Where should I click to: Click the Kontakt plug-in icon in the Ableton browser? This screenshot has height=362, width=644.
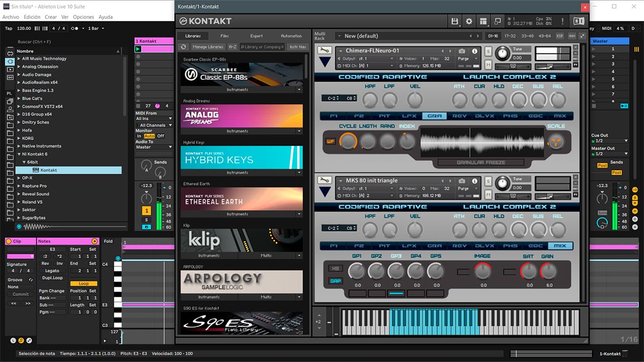click(36, 170)
